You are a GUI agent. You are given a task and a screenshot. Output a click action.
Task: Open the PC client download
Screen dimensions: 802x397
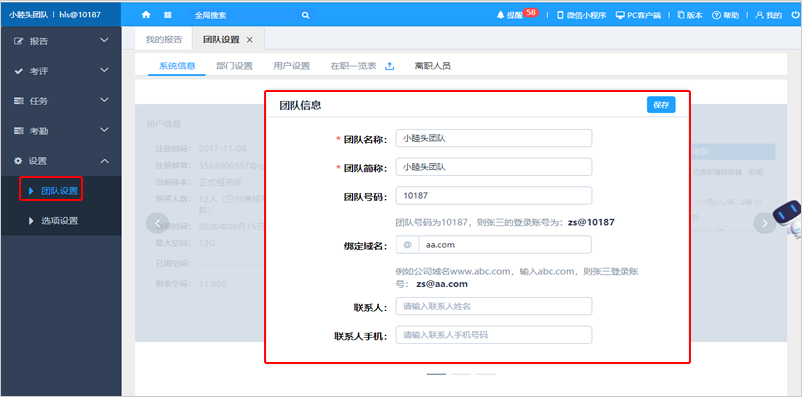tap(638, 15)
